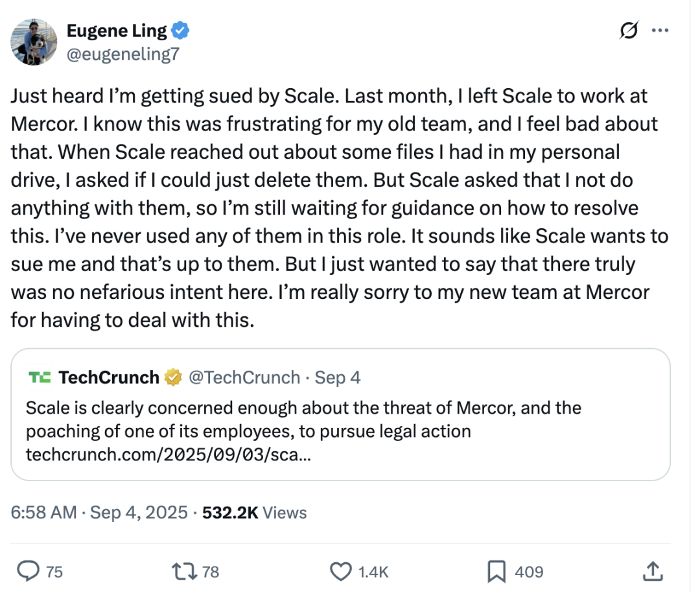
Task: Like the tweet with heart icon
Action: click(x=340, y=571)
